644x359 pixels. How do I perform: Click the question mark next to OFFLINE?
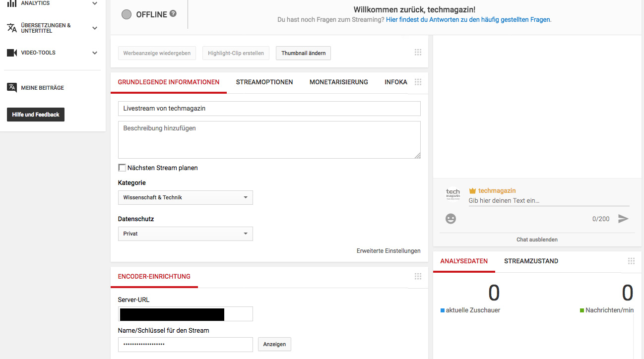coord(172,14)
